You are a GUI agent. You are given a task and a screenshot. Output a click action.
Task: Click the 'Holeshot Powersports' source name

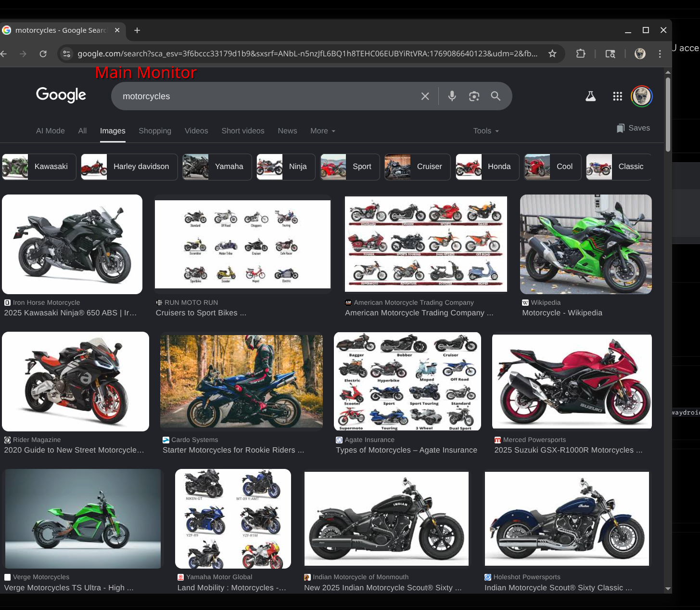[x=527, y=577]
